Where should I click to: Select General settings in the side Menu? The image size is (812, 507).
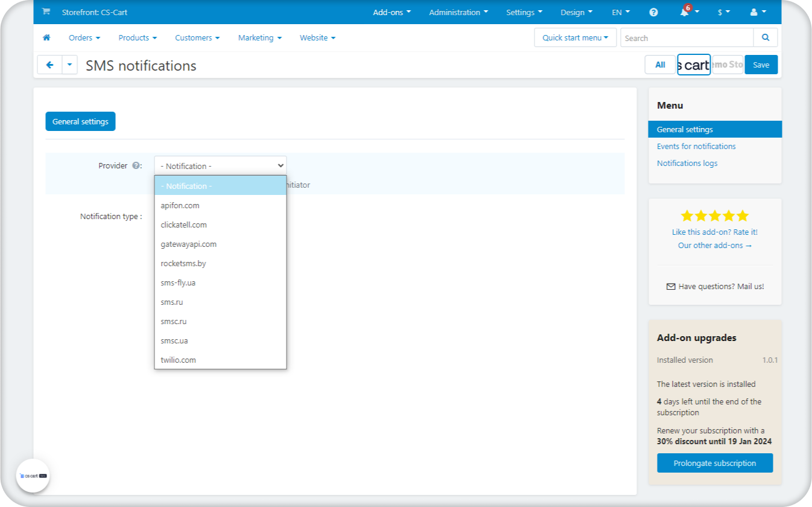[715, 129]
